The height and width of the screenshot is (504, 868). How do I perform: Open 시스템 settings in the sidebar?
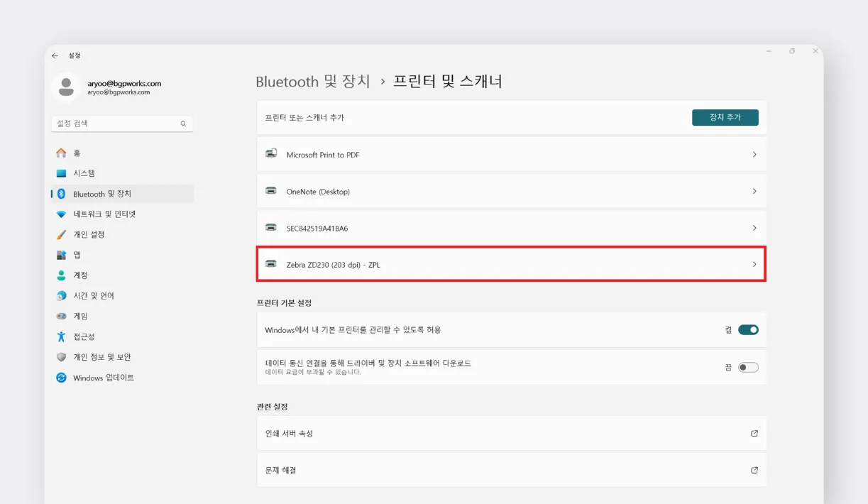click(122, 173)
